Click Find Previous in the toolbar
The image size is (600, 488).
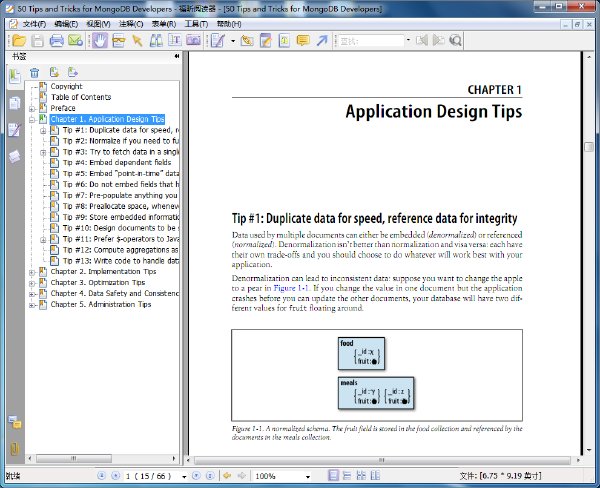point(422,40)
